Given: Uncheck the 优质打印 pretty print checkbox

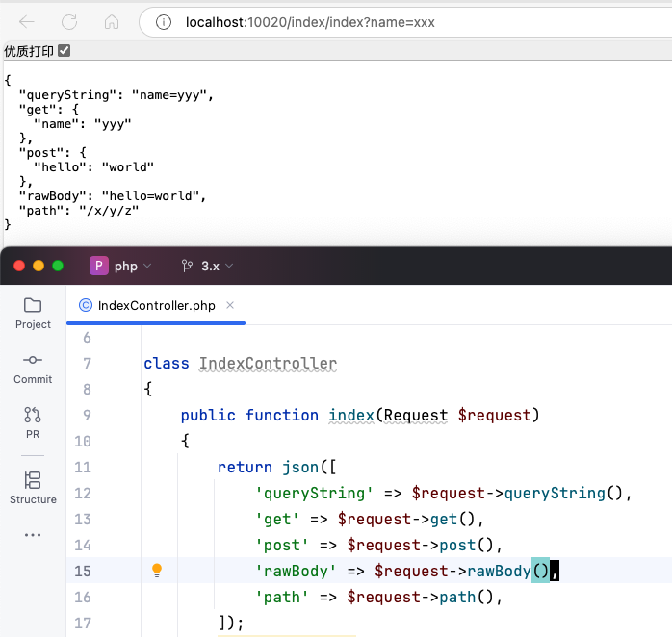Looking at the screenshot, I should [x=64, y=51].
